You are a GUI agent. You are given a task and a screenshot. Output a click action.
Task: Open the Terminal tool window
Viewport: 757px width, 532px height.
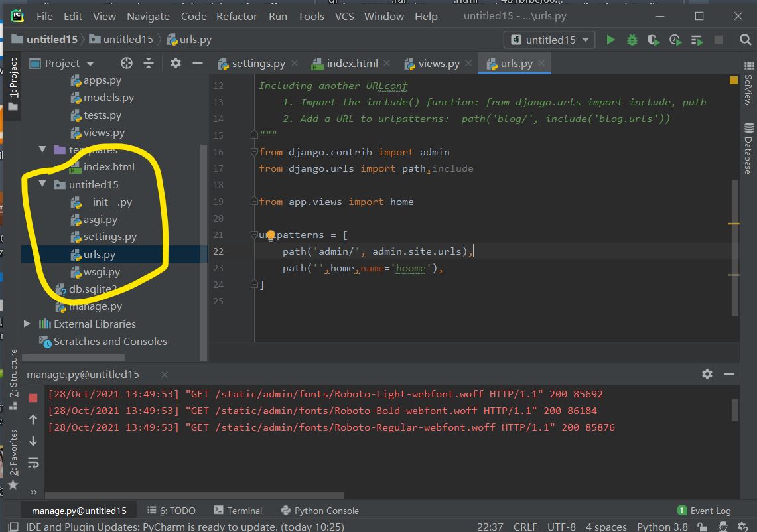(238, 511)
